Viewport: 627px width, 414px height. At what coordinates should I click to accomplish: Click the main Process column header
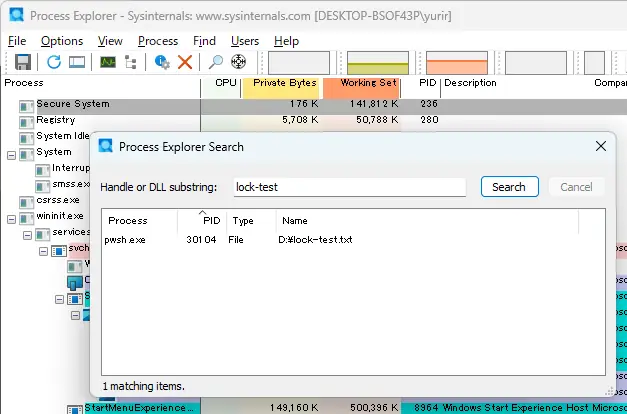pos(100,83)
